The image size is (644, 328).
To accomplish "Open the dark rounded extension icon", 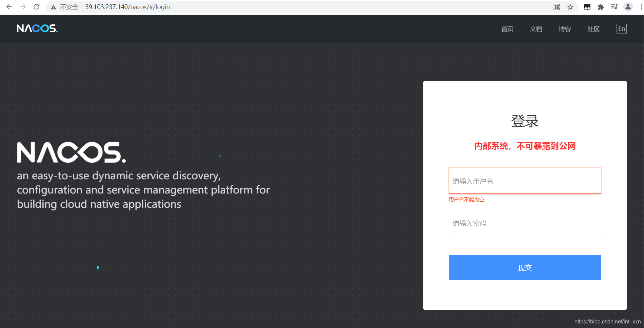I will 587,7.
